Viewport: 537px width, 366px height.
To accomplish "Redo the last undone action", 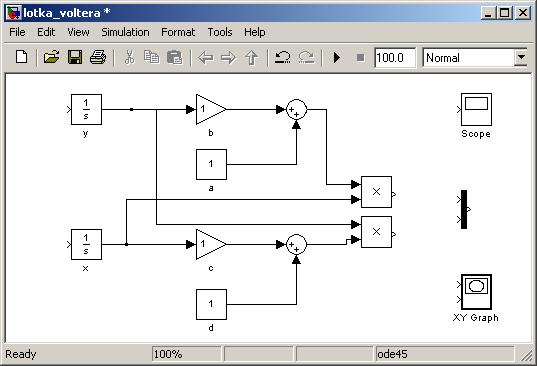I will click(x=306, y=57).
